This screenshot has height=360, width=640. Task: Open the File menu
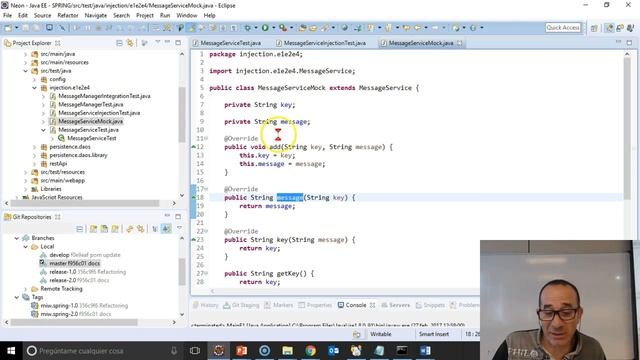[x=7, y=15]
